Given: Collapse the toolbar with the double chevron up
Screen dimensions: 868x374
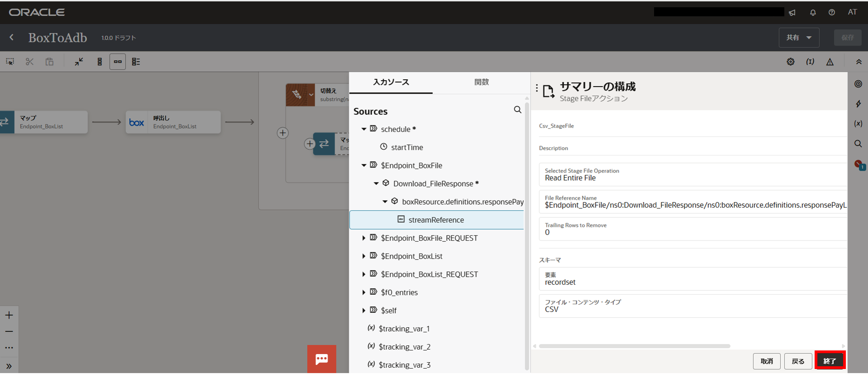Looking at the screenshot, I should coord(859,62).
